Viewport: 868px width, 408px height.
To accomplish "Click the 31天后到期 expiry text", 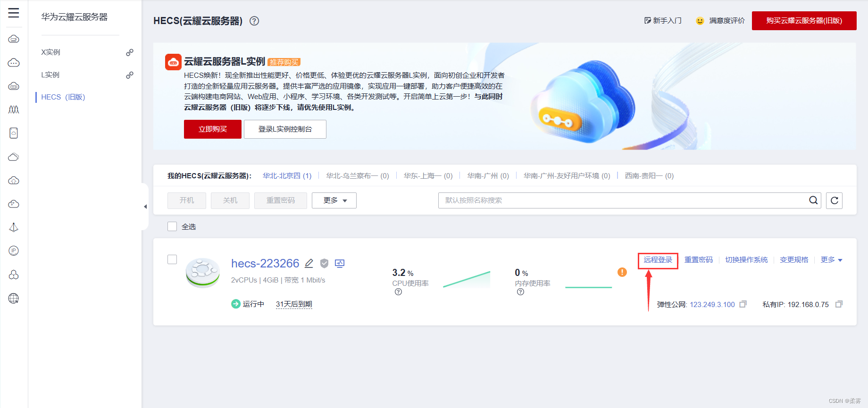I will [294, 304].
